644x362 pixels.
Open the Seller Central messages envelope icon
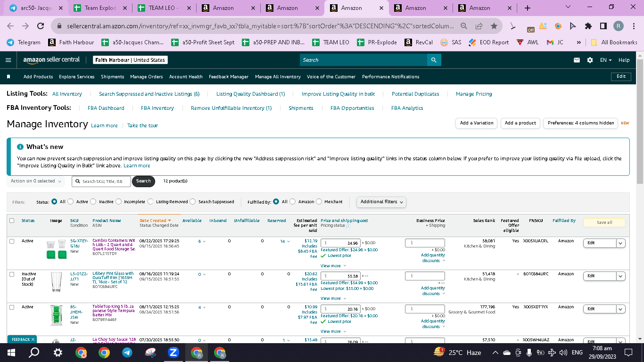[x=577, y=60]
